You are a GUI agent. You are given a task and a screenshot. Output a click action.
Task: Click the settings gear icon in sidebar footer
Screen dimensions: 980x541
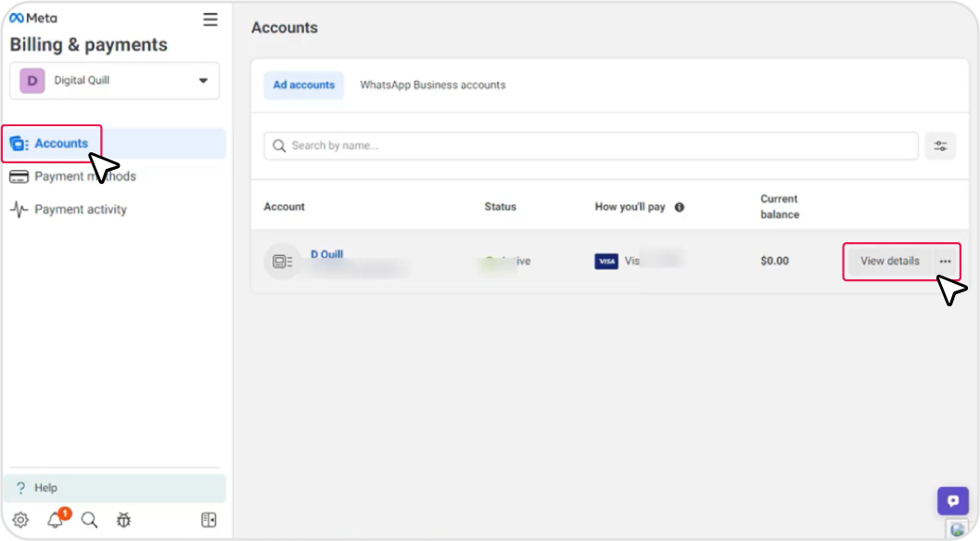tap(20, 520)
